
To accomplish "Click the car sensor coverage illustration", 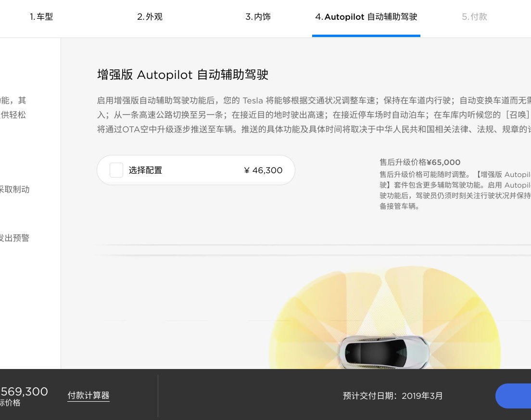I will (385, 318).
